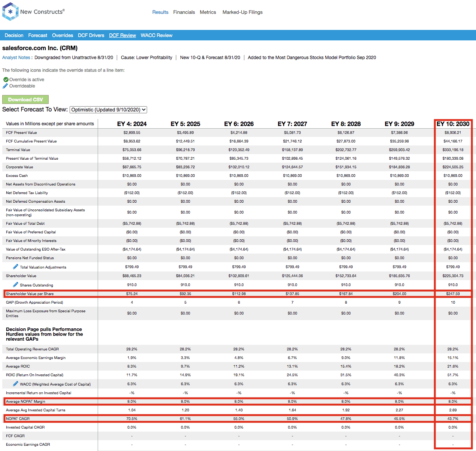Image resolution: width=476 pixels, height=451 pixels.
Task: Click the EY 4: 2024 column header
Action: pyautogui.click(x=132, y=124)
